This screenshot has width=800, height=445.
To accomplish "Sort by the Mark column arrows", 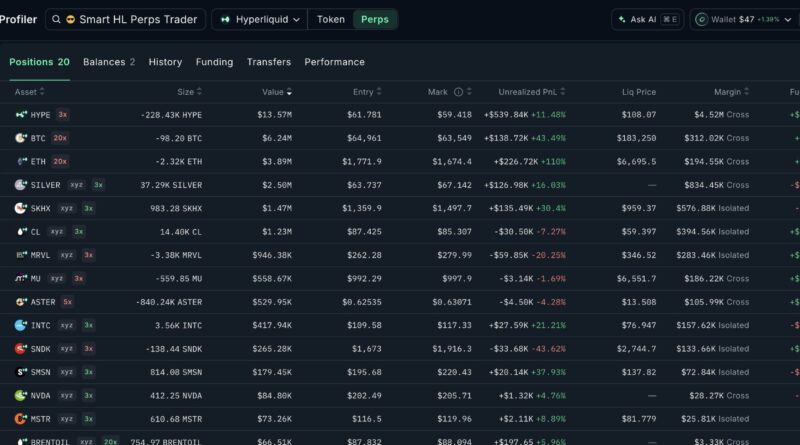I will (469, 92).
